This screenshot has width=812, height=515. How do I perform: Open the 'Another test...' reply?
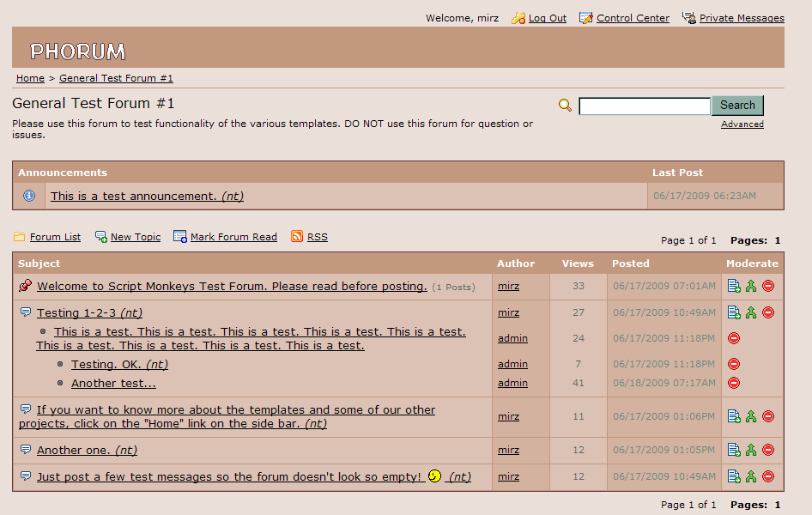click(113, 384)
